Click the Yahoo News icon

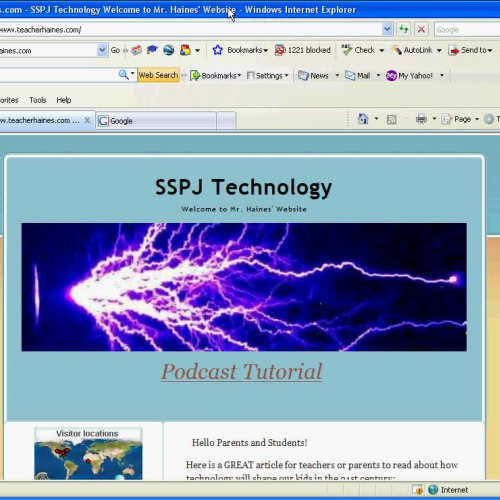click(x=303, y=76)
